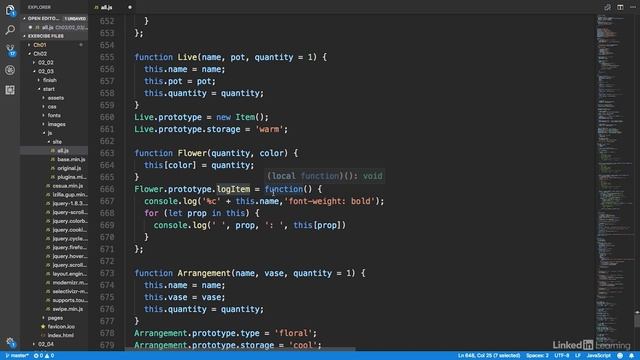Screen dimensions: 640x360
Task: Select all.js in the Open Editors list
Action: click(54, 27)
